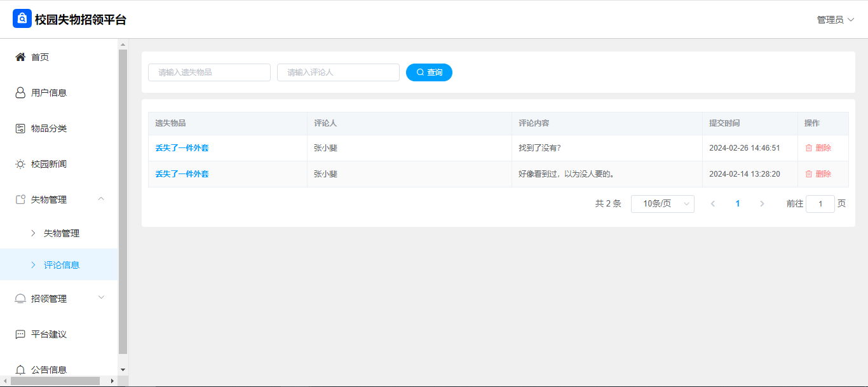This screenshot has height=387, width=868.
Task: Click trash icon in first comment row
Action: point(809,148)
